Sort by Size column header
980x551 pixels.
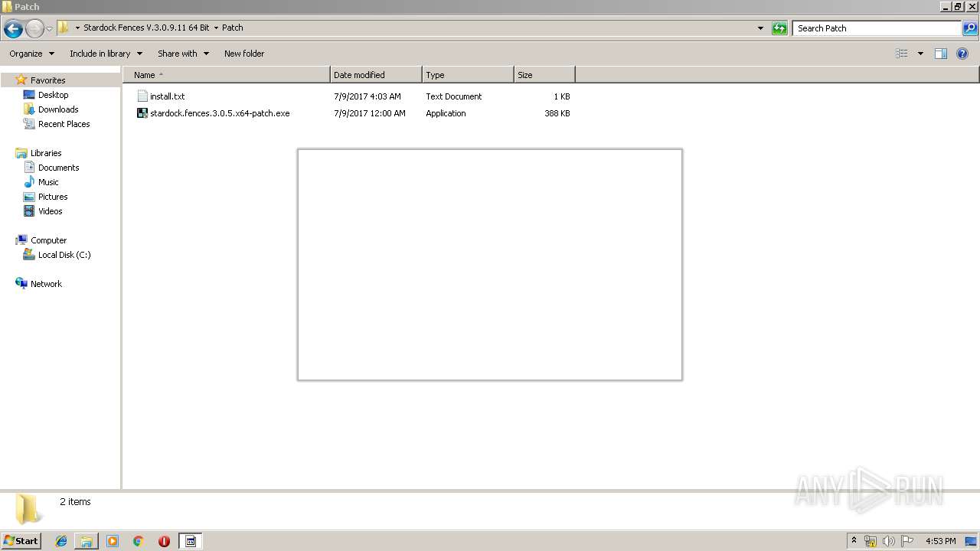point(544,75)
